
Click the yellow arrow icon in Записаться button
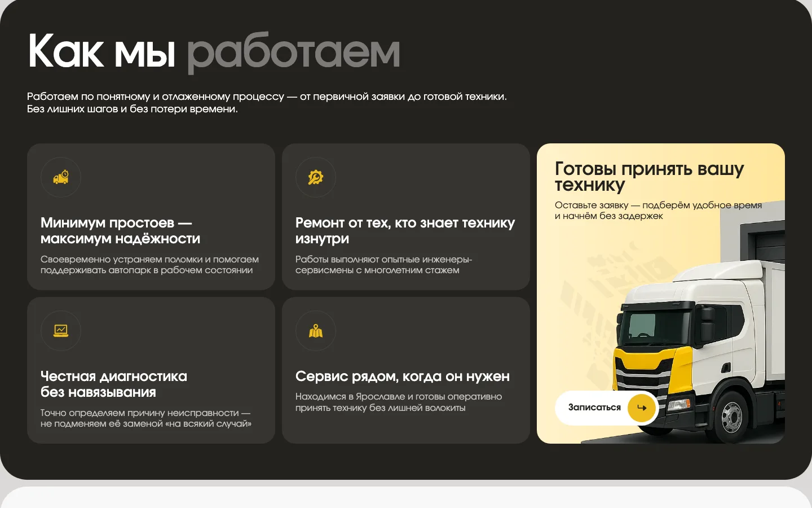pos(642,408)
